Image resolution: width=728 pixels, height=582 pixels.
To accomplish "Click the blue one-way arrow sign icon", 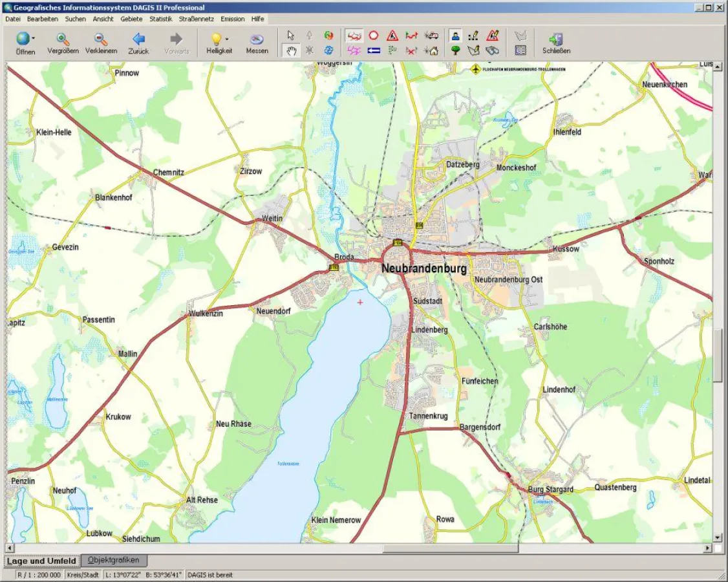I will (373, 50).
